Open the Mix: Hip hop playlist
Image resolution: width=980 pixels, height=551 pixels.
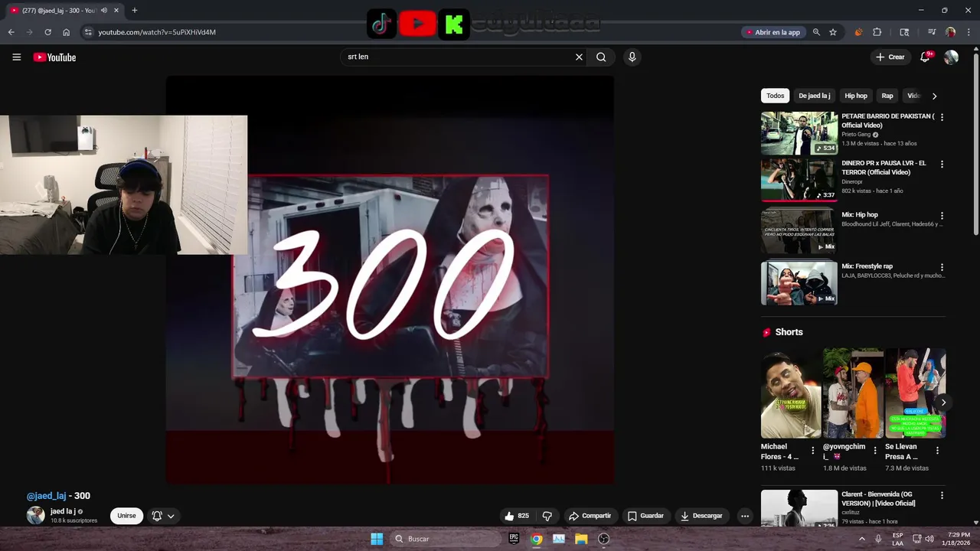click(x=799, y=231)
